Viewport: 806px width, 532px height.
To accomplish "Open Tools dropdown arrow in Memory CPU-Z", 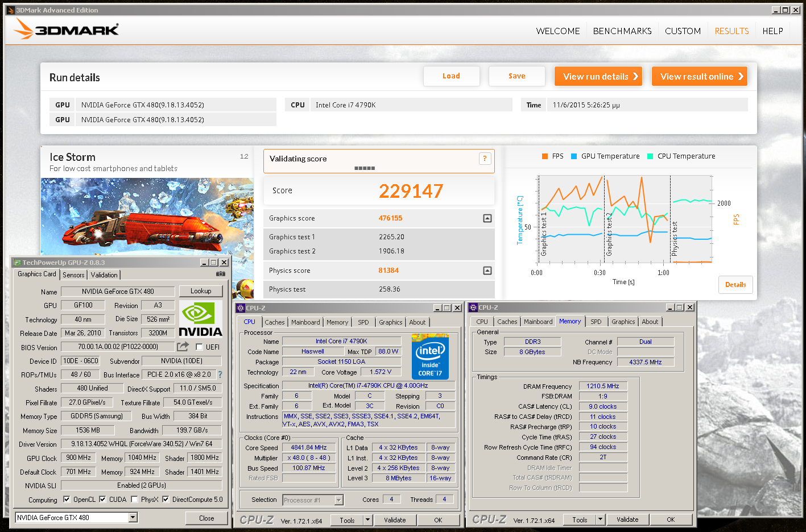I will tap(600, 519).
